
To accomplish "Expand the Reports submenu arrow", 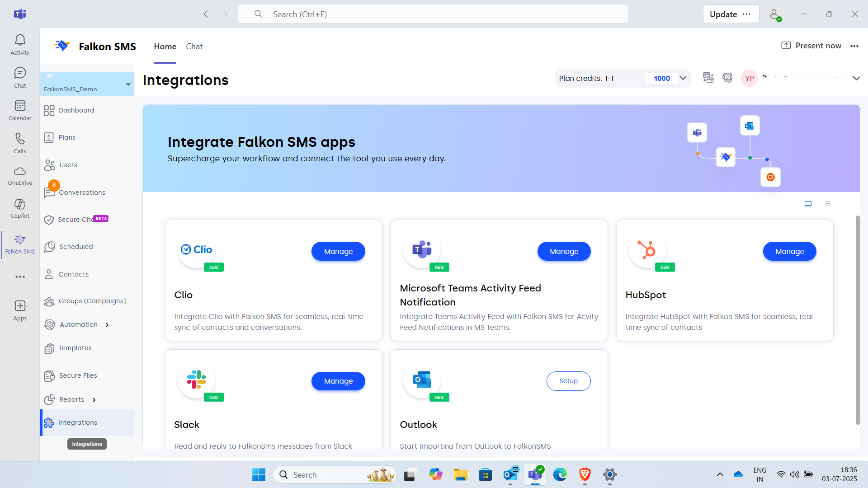I will tap(94, 400).
